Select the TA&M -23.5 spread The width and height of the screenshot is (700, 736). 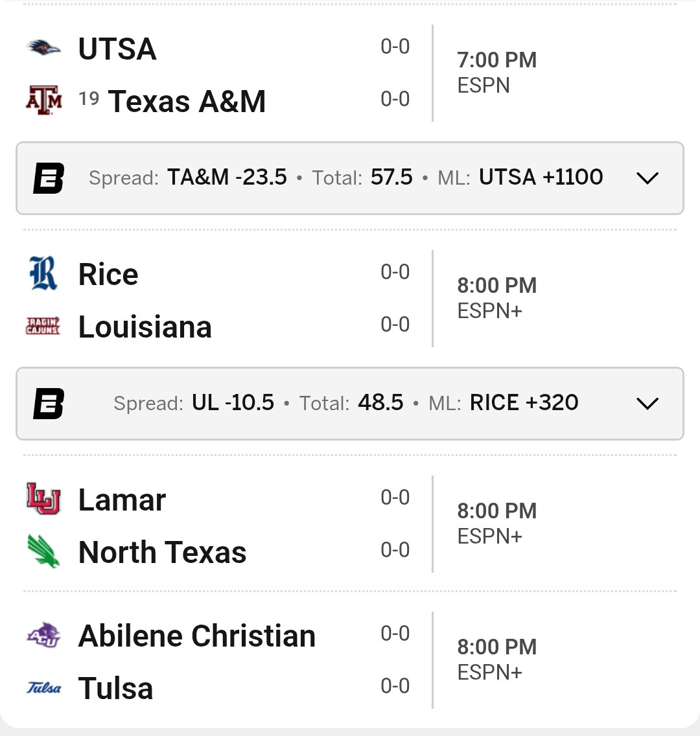click(227, 177)
